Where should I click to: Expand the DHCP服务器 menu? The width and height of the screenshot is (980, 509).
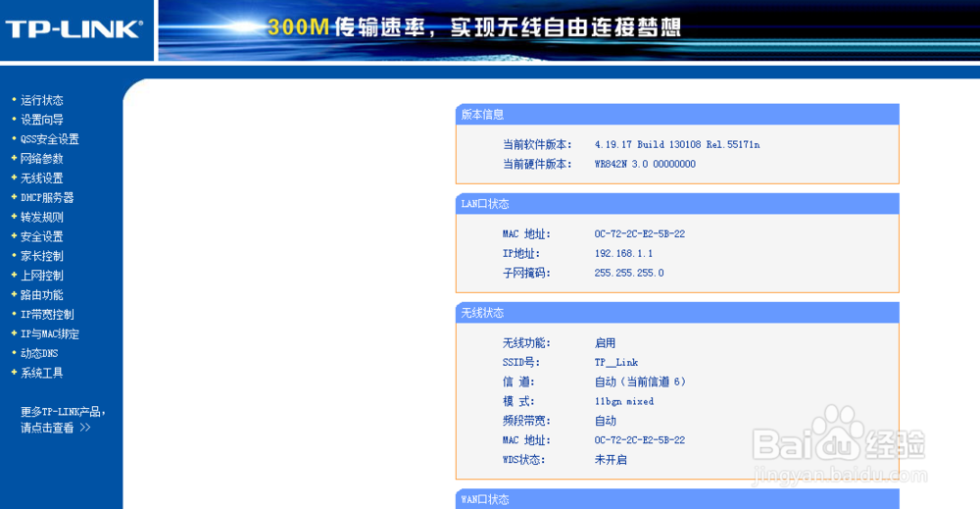coord(47,197)
